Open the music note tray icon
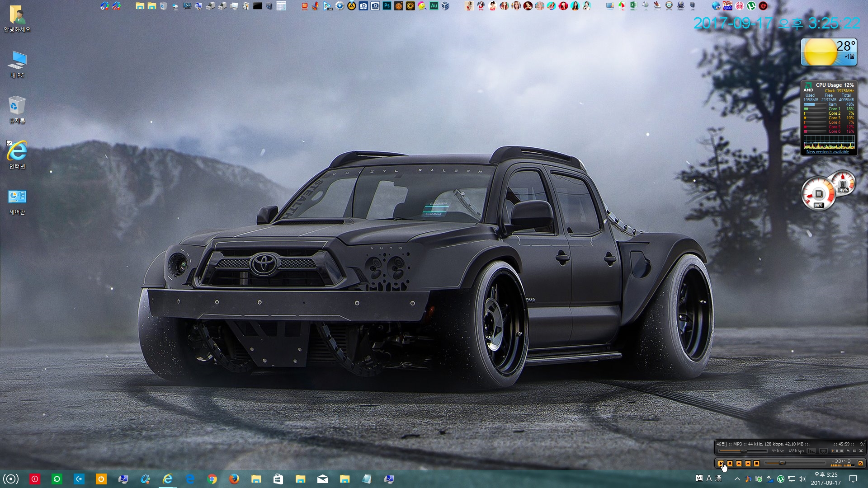Viewport: 868px width, 488px height. 748,479
